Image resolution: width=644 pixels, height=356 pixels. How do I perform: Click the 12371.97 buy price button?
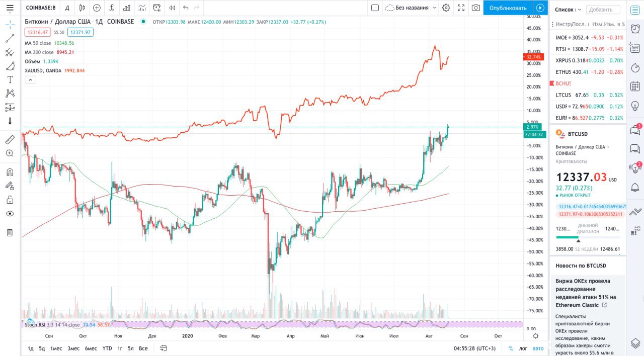pyautogui.click(x=80, y=32)
